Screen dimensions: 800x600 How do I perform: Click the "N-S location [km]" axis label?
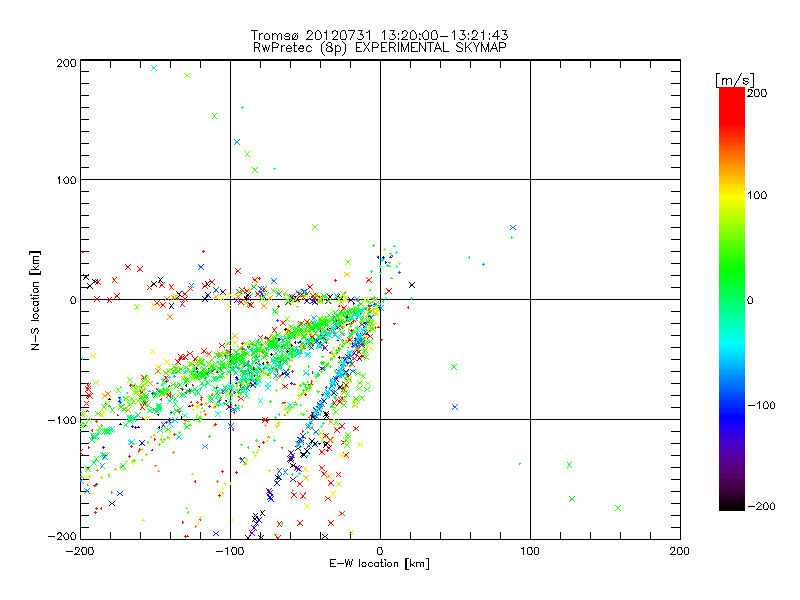pyautogui.click(x=35, y=300)
